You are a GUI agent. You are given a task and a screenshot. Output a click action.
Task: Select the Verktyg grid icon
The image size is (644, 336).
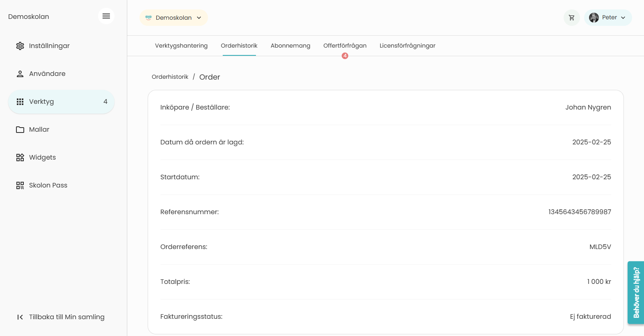pyautogui.click(x=20, y=102)
